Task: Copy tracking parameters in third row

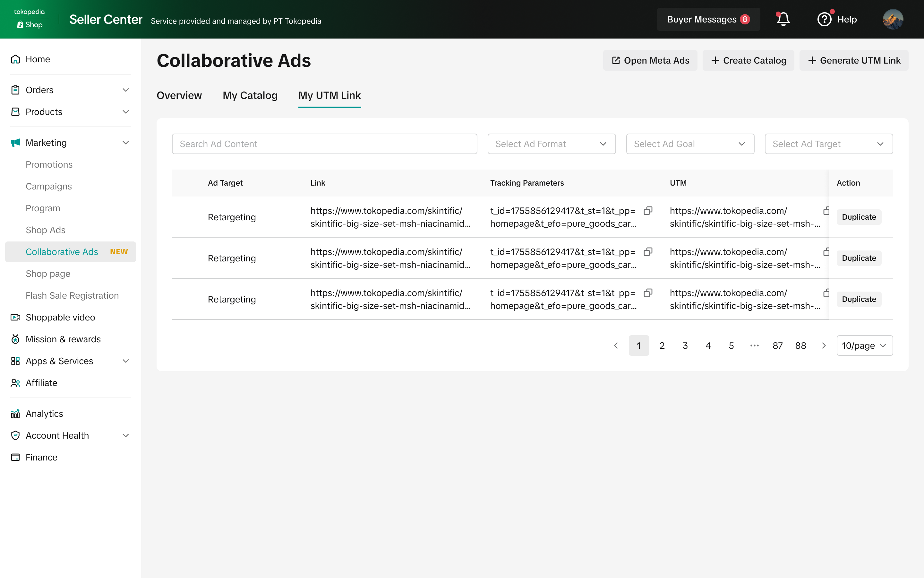Action: pyautogui.click(x=648, y=293)
